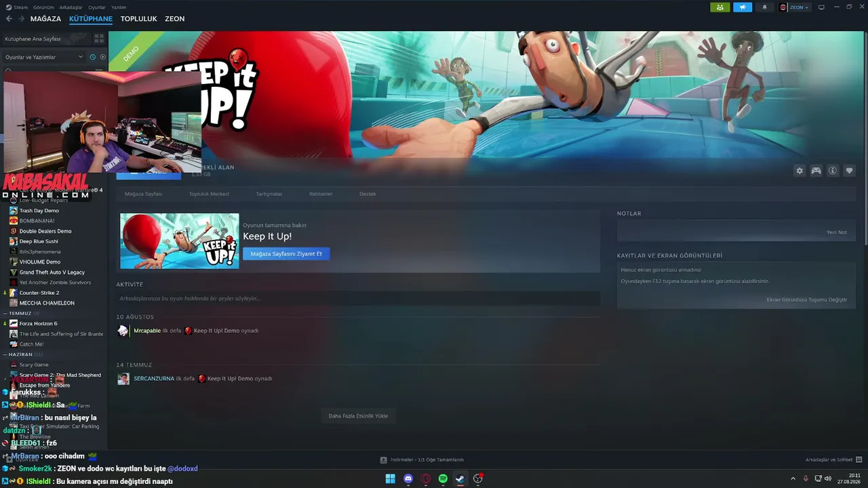This screenshot has width=868, height=488.
Task: Toggle ready-to-play filter icon
Action: tap(103, 57)
